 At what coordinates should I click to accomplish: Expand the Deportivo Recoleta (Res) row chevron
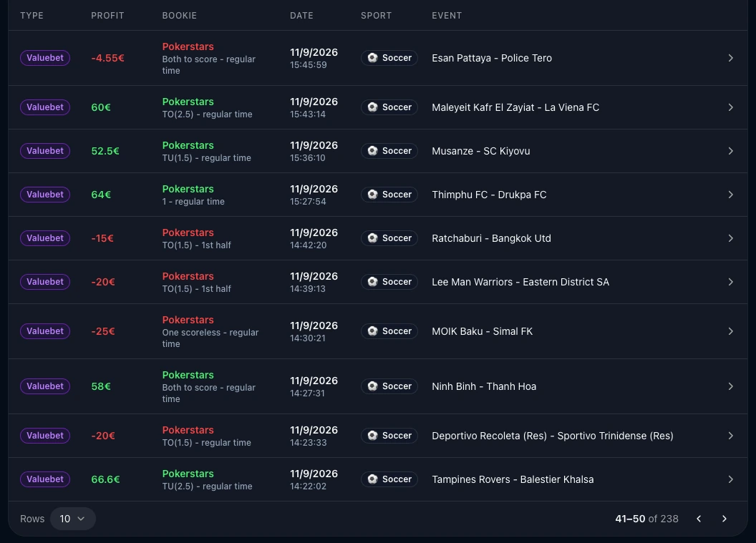coord(730,436)
